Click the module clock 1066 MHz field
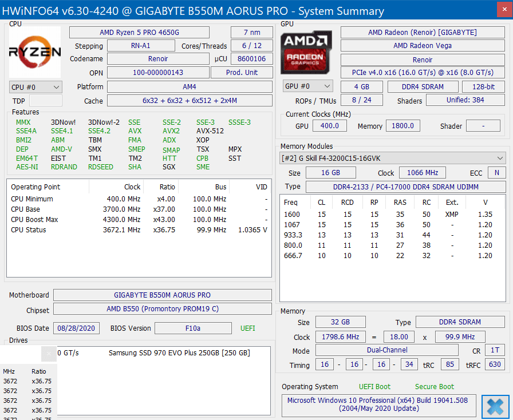This screenshot has width=513, height=420. 423,172
